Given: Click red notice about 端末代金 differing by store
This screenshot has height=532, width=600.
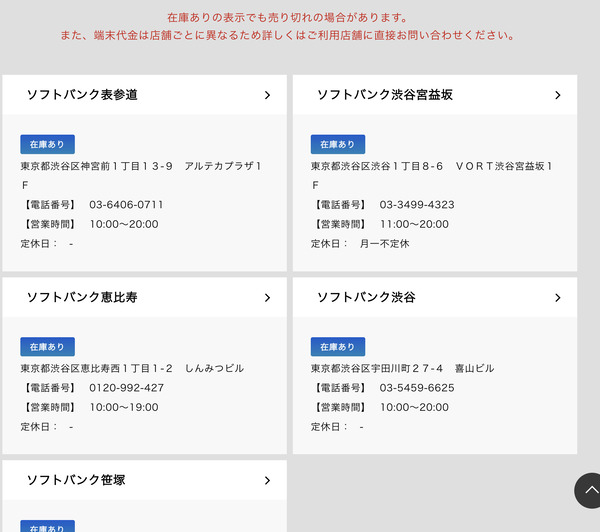Looking at the screenshot, I should pyautogui.click(x=287, y=35).
